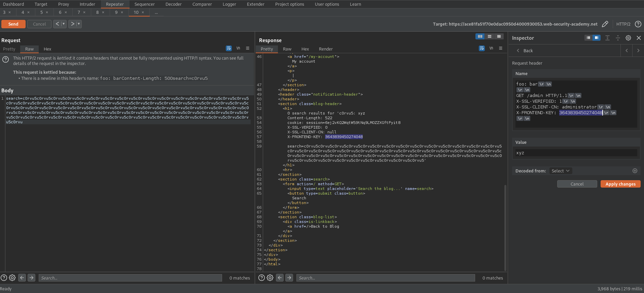Dock Inspector right layout icon
The image size is (644, 293).
point(597,38)
